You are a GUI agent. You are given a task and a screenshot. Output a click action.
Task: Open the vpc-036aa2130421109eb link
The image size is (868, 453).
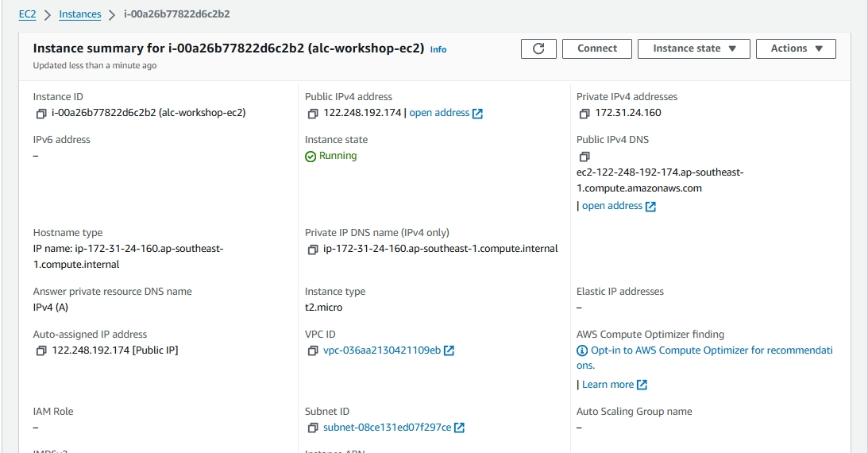[x=382, y=350]
